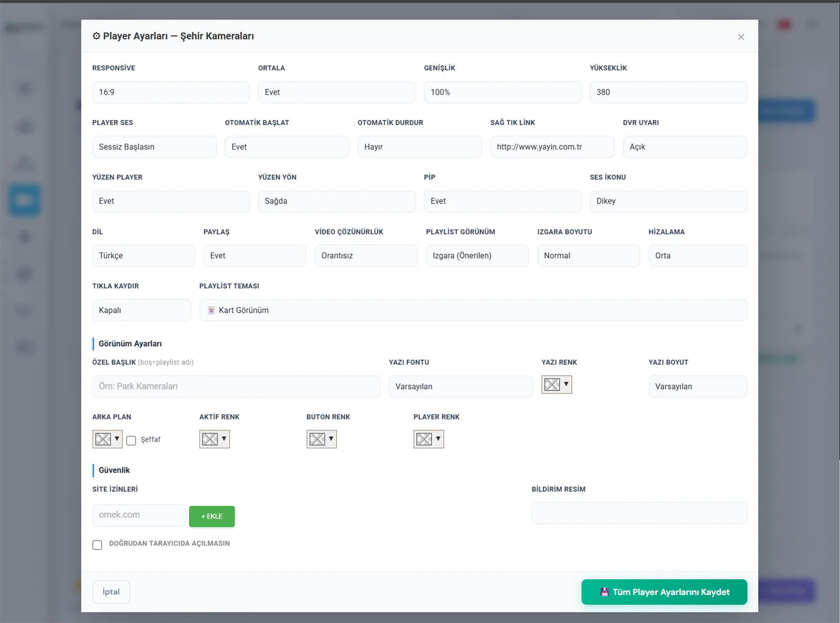Open the Player Renk color swatch
The width and height of the screenshot is (840, 623).
click(428, 439)
